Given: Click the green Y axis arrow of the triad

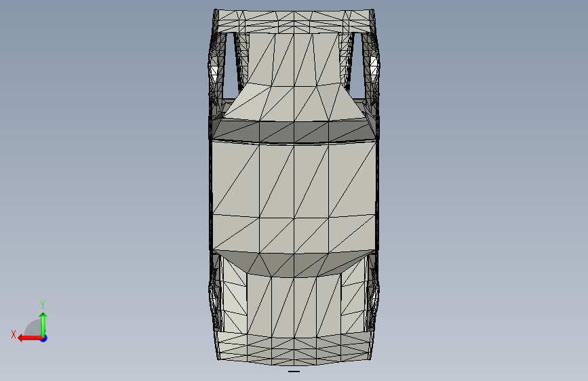Looking at the screenshot, I should (43, 325).
